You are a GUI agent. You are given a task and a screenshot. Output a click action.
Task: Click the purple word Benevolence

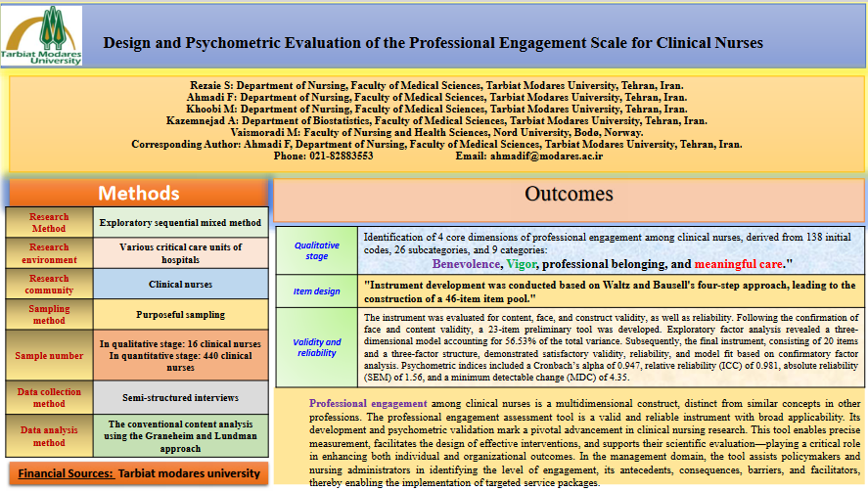coord(466,264)
